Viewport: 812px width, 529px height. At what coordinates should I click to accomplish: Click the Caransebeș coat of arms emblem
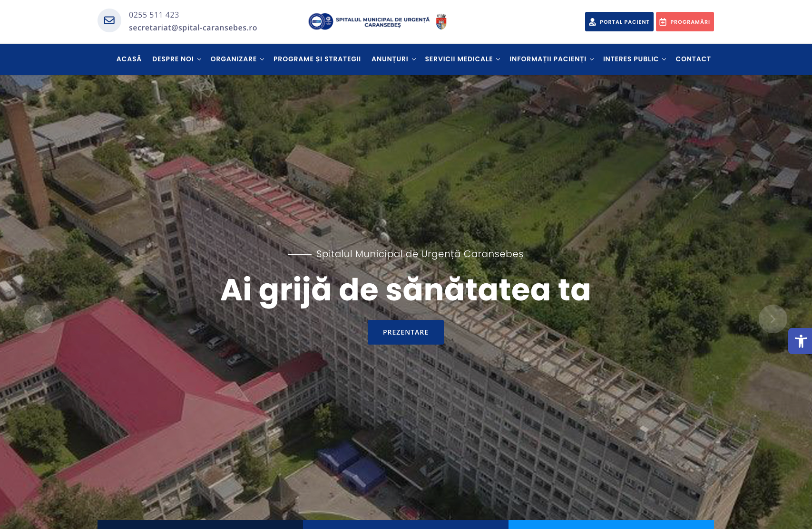pyautogui.click(x=441, y=21)
